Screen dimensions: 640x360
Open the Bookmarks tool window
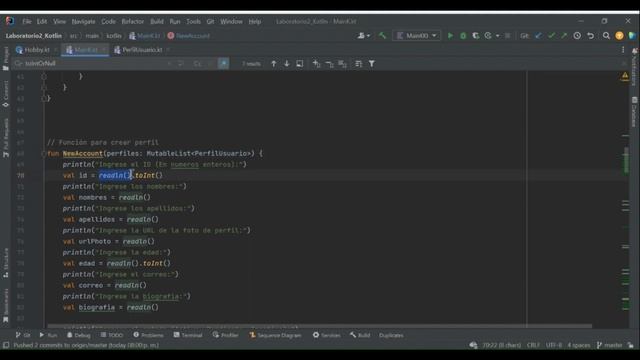pos(6,305)
